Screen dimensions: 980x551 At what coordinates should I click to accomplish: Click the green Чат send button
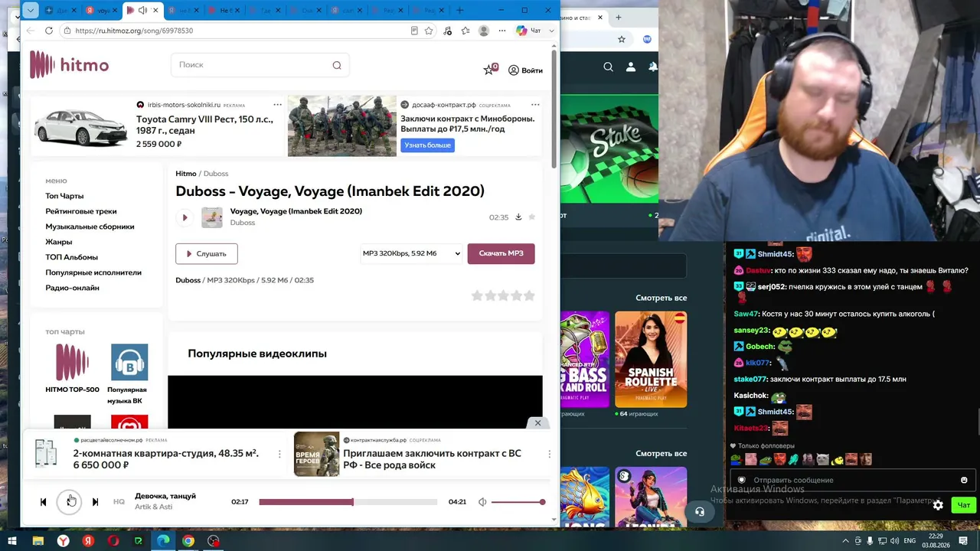tap(963, 505)
